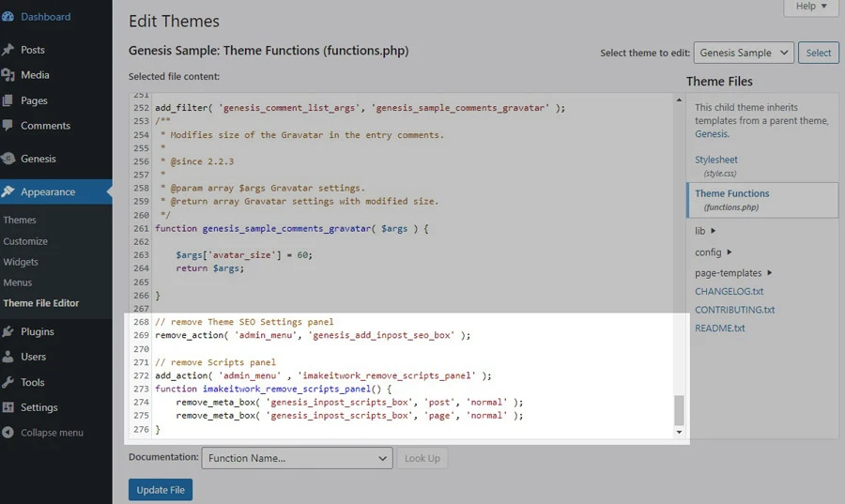Expand the config folder

(x=713, y=252)
